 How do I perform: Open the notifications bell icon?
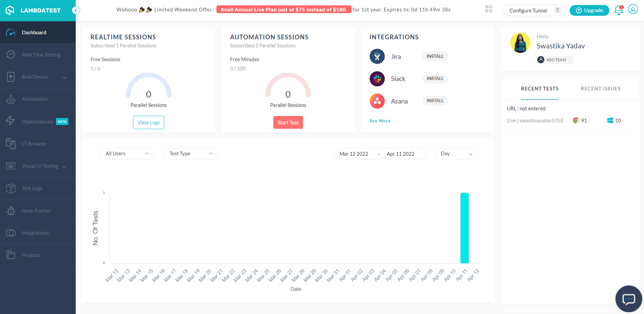(x=618, y=10)
